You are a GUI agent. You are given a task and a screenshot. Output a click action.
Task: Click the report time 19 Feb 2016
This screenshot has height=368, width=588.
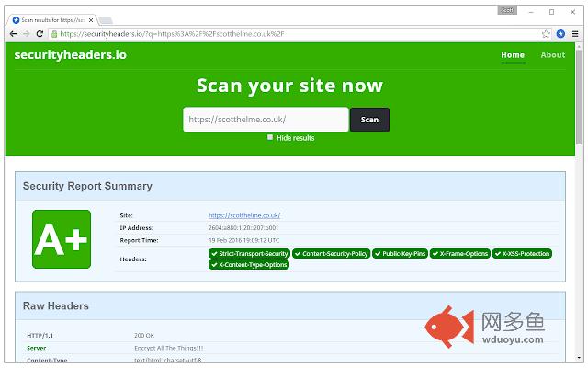[244, 240]
